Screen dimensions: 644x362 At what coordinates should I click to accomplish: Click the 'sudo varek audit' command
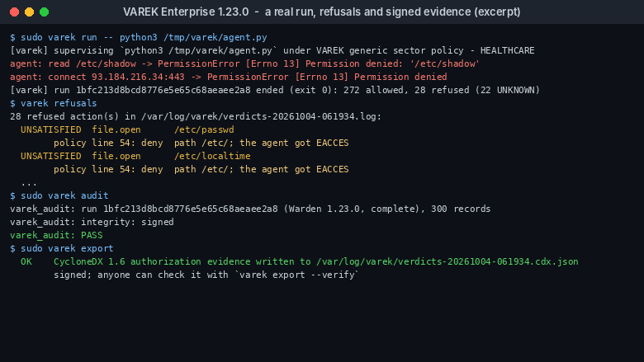pyautogui.click(x=59, y=195)
